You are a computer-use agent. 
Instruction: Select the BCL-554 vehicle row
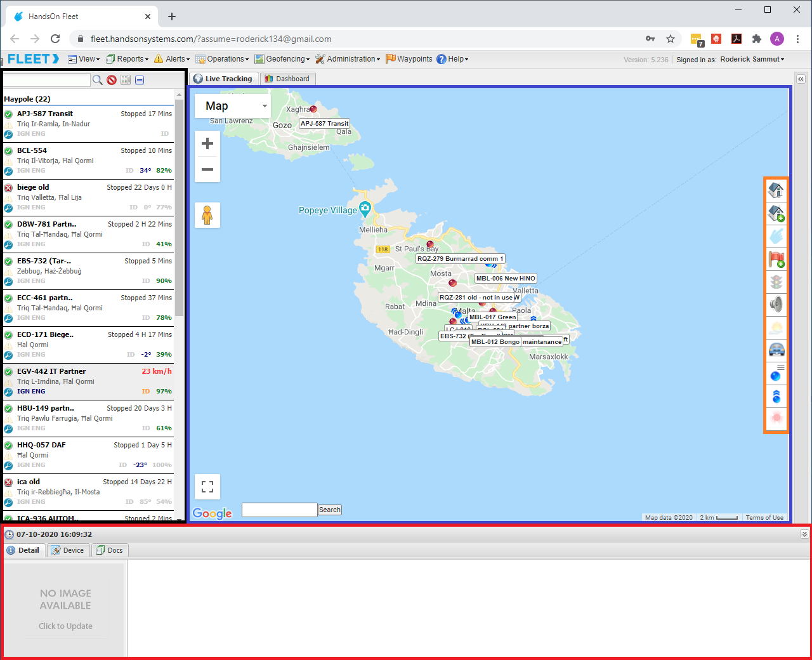pos(88,161)
